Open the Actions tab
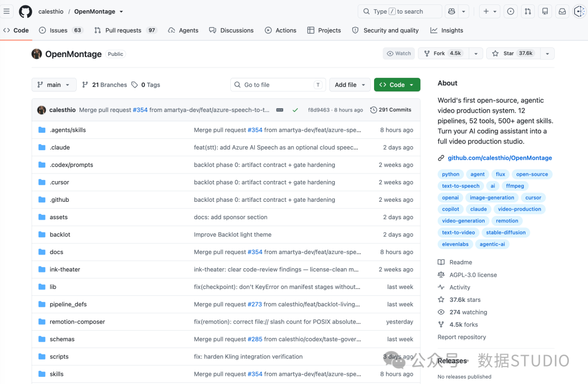Image resolution: width=588 pixels, height=384 pixels. [280, 30]
